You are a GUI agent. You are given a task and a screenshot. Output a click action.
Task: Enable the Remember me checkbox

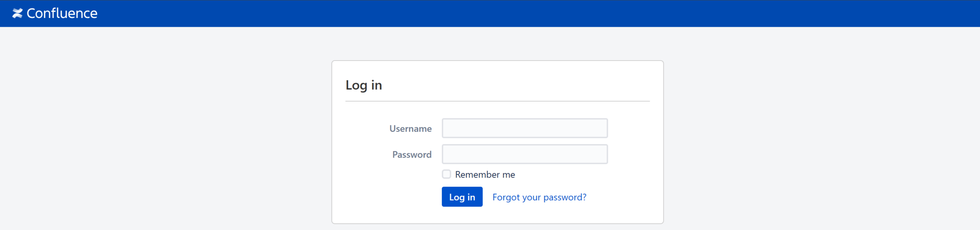click(446, 174)
